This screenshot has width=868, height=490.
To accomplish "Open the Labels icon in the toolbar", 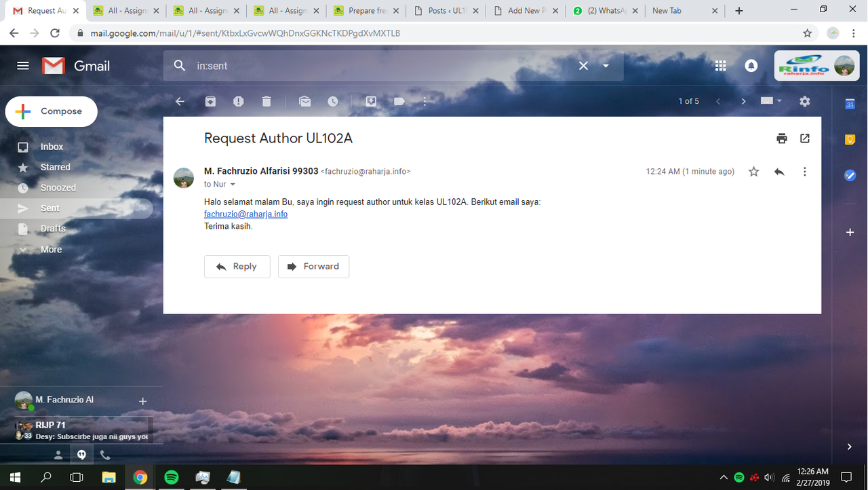I will tap(399, 100).
